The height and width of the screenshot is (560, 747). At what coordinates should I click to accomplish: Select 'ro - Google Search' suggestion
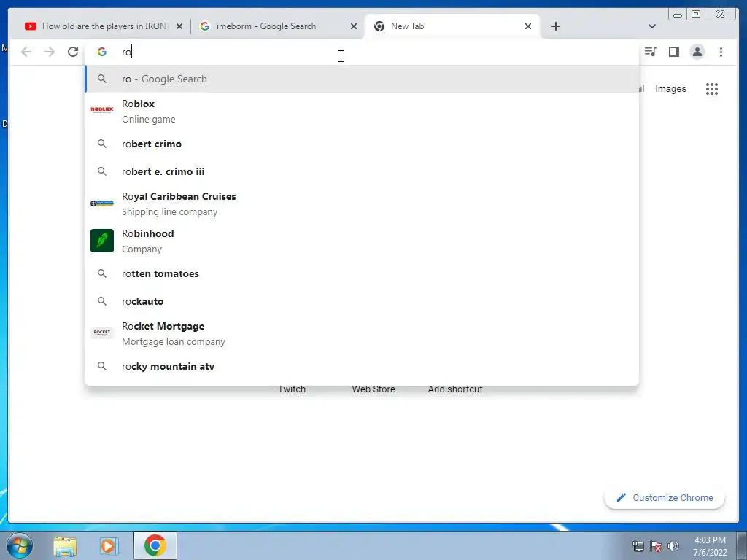point(362,79)
